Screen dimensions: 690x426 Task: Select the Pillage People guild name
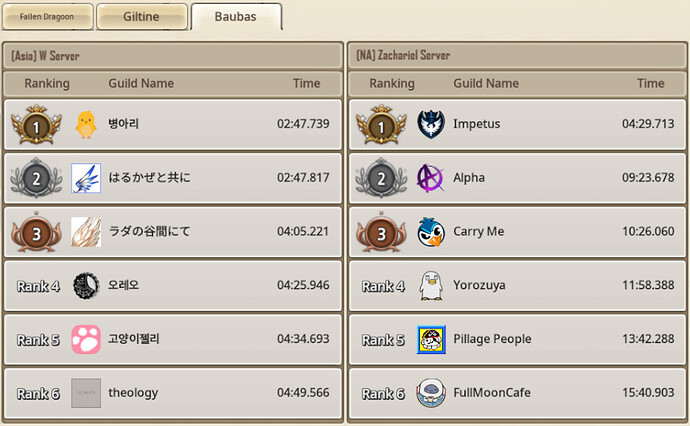point(492,339)
